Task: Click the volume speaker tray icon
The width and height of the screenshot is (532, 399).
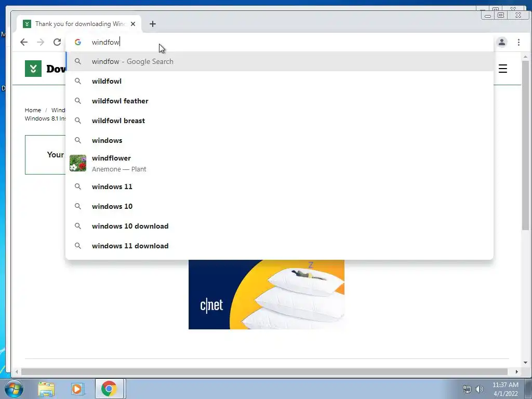Action: 480,389
